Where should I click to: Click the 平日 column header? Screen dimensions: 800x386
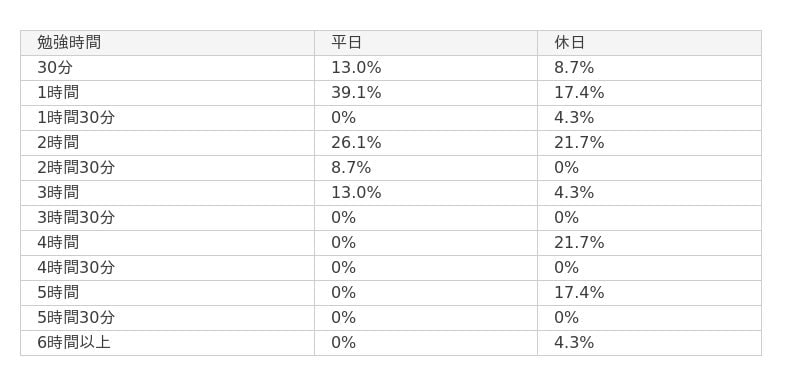pos(346,43)
